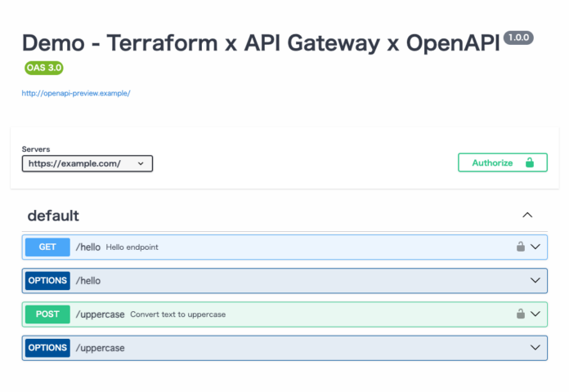
Task: Open the Servers dropdown showing https://example.com/
Action: (x=87, y=163)
